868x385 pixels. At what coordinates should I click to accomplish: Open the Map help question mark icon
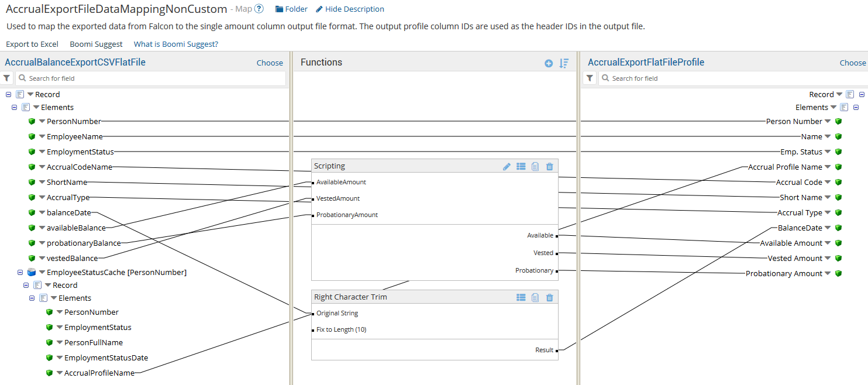point(260,9)
